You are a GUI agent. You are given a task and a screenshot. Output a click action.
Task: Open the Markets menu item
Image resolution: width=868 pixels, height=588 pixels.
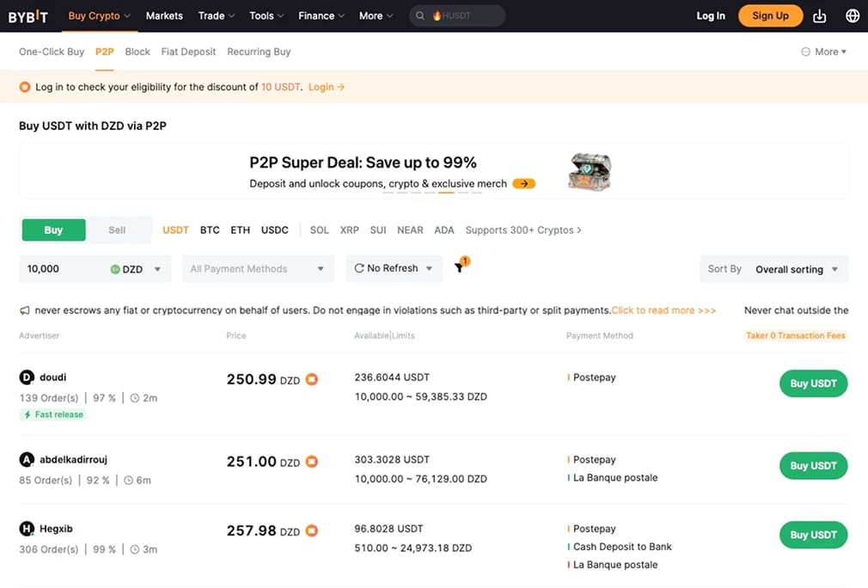(x=164, y=15)
